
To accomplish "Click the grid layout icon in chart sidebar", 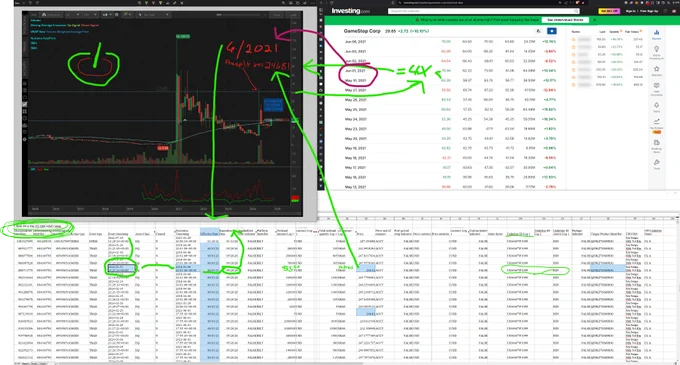I will [x=25, y=111].
